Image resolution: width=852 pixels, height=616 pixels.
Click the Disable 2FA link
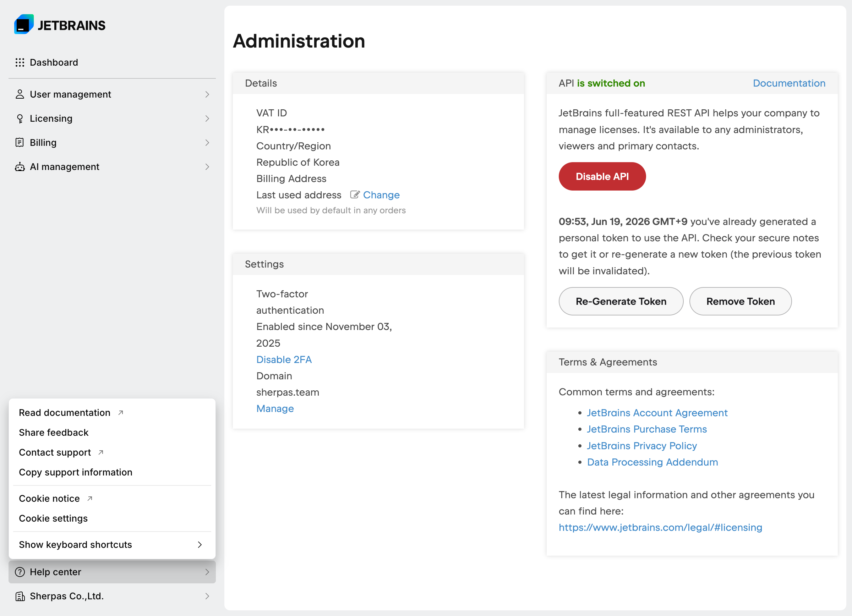(284, 359)
